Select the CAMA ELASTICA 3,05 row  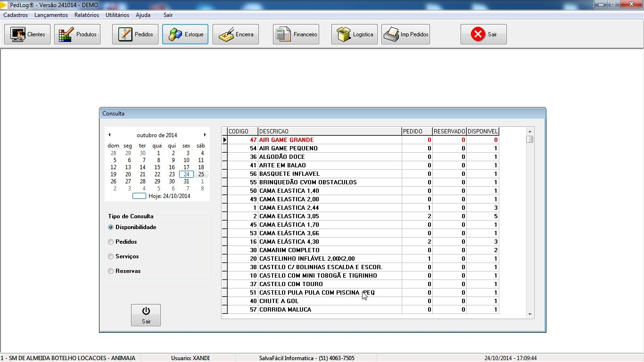(x=330, y=216)
